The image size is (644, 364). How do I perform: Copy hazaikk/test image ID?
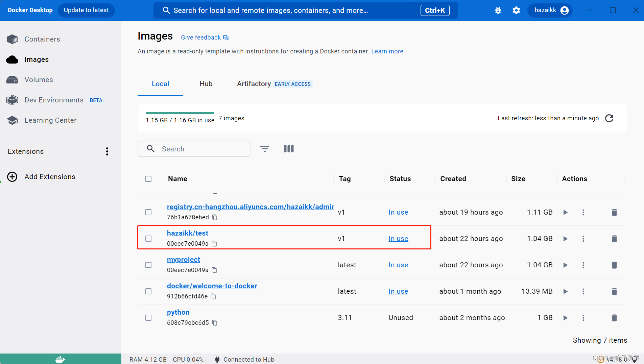[x=214, y=244]
